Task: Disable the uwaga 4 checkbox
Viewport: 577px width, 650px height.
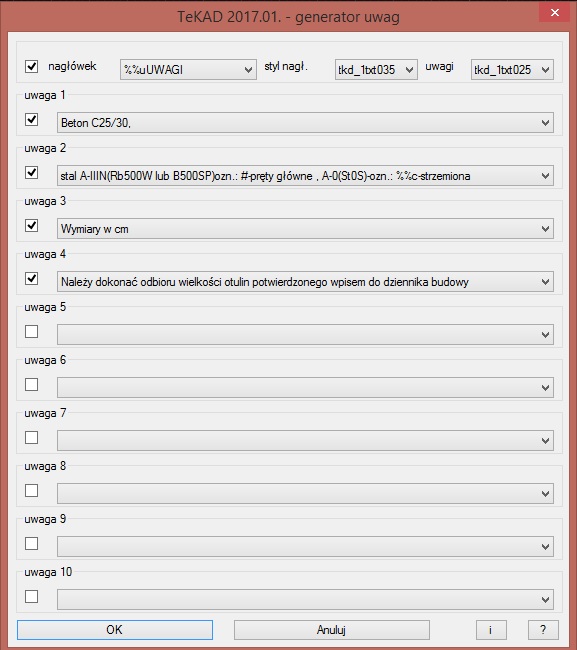Action: pos(32,279)
